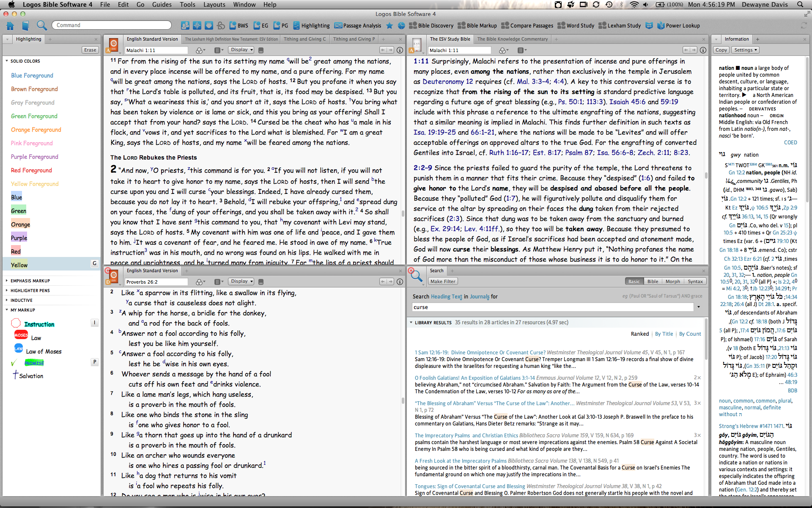This screenshot has height=508, width=812.
Task: Click the toolbar Search magnifier icon
Action: click(41, 25)
